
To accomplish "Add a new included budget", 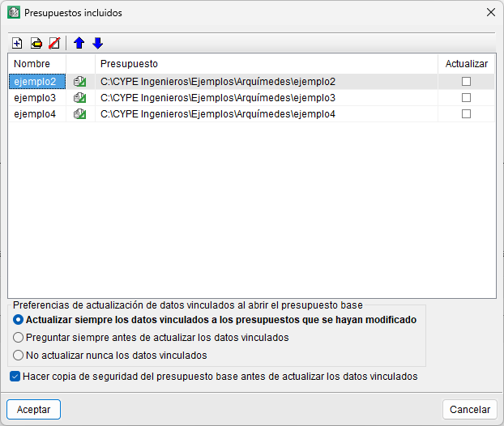I will (x=17, y=43).
